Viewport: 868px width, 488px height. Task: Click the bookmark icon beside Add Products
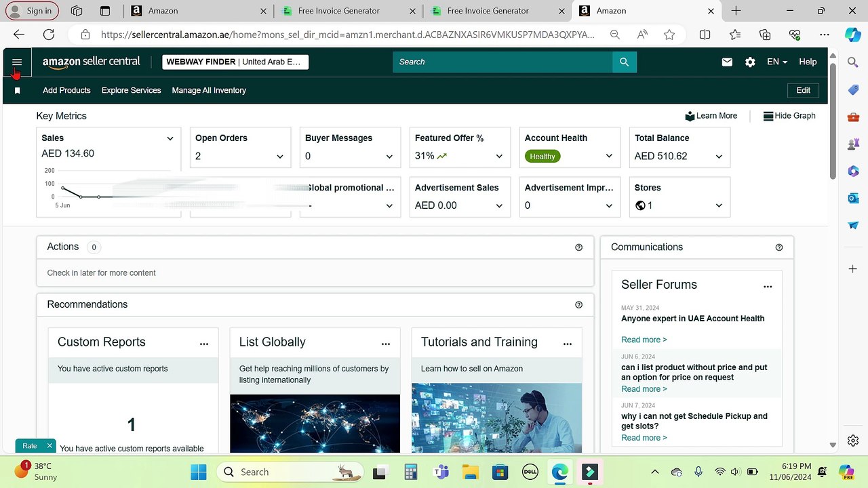[x=18, y=90]
